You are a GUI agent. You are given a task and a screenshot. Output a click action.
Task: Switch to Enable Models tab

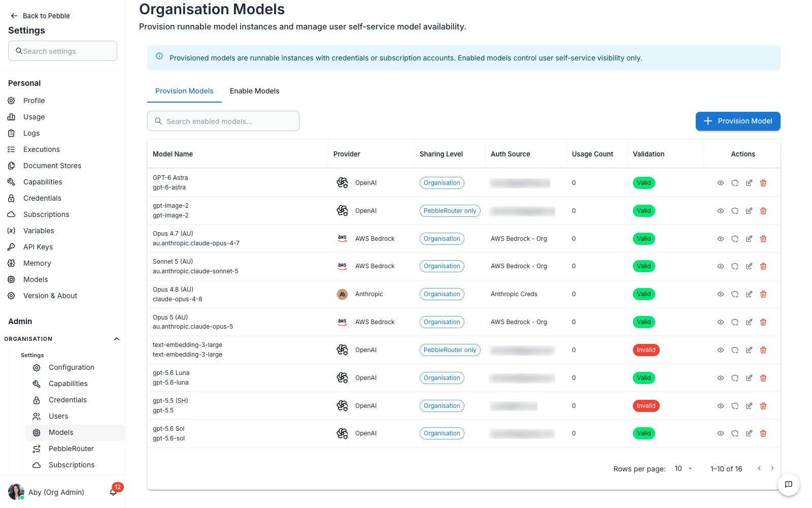254,91
